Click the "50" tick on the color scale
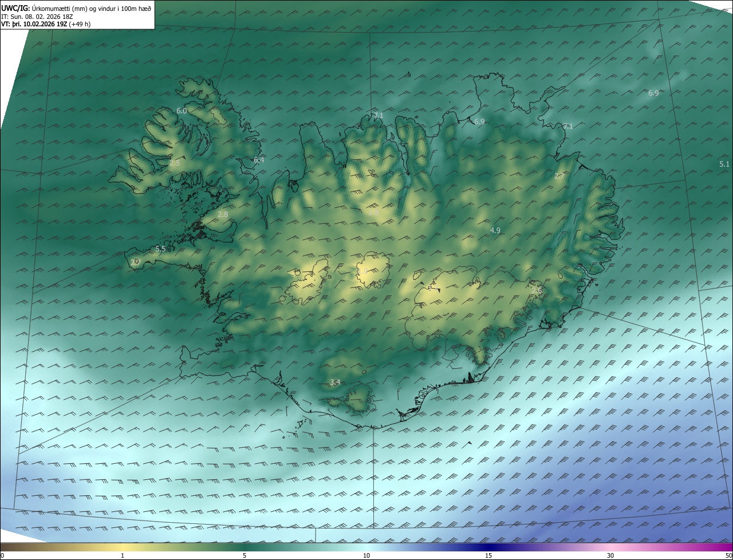Image resolution: width=733 pixels, height=560 pixels. (728, 555)
